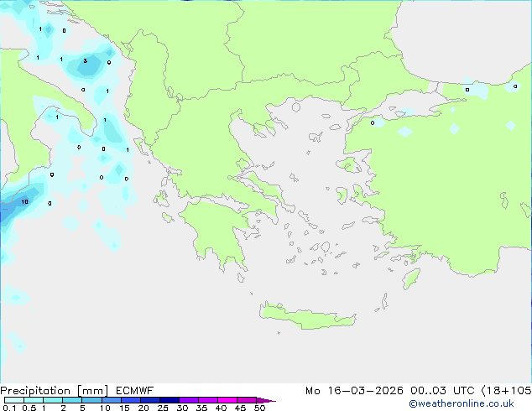
Task: Pick the 15–20 mm legend color box
Action: [x=130, y=400]
